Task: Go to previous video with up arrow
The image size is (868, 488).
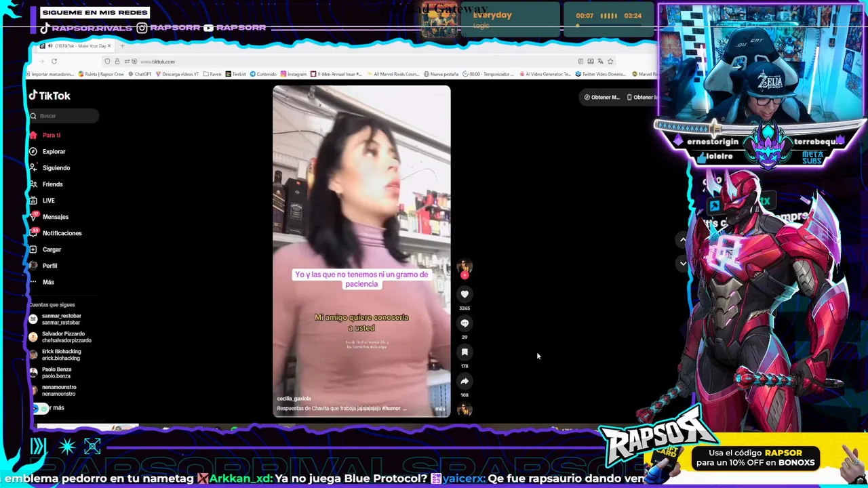Action: point(683,240)
